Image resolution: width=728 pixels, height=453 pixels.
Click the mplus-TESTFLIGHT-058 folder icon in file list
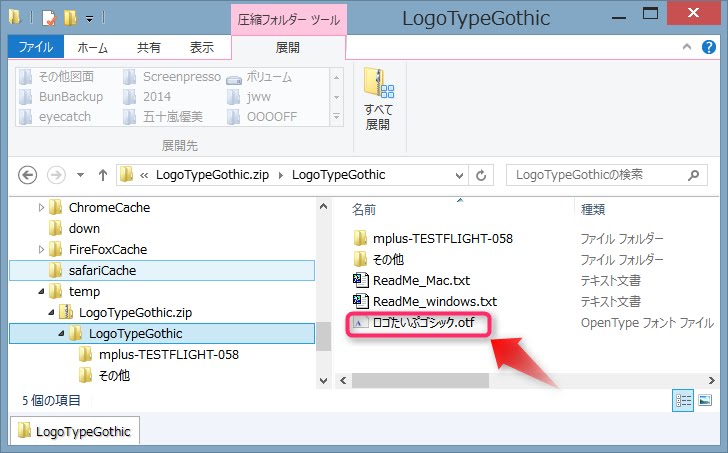coord(360,239)
